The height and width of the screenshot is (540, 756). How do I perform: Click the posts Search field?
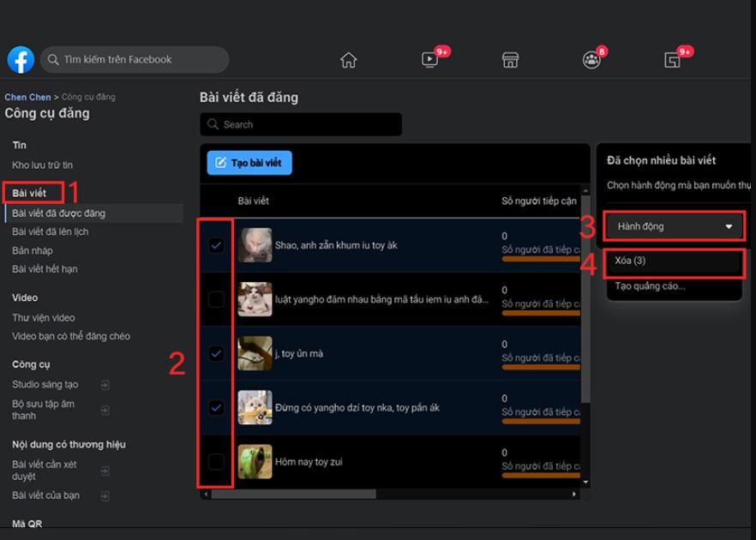(300, 123)
